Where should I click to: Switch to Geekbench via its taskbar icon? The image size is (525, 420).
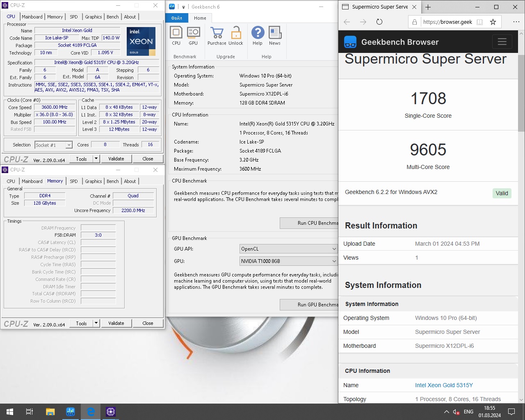[71, 412]
